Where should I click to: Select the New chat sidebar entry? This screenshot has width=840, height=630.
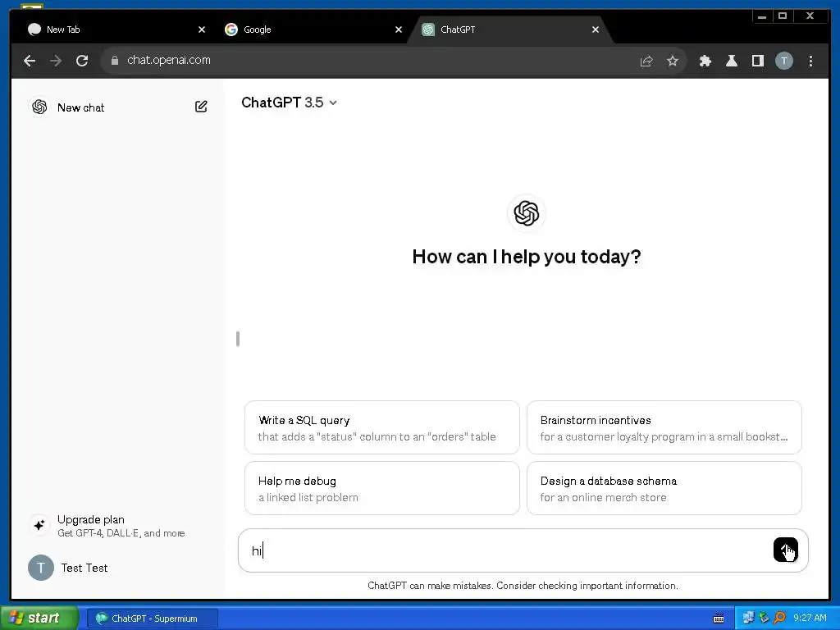[118, 107]
